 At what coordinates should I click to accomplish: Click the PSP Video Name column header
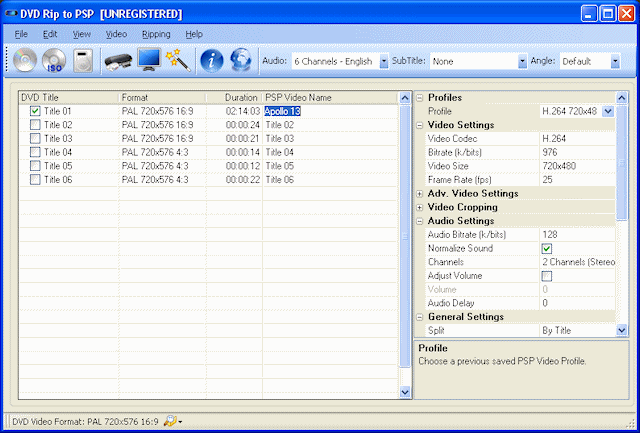tap(330, 98)
